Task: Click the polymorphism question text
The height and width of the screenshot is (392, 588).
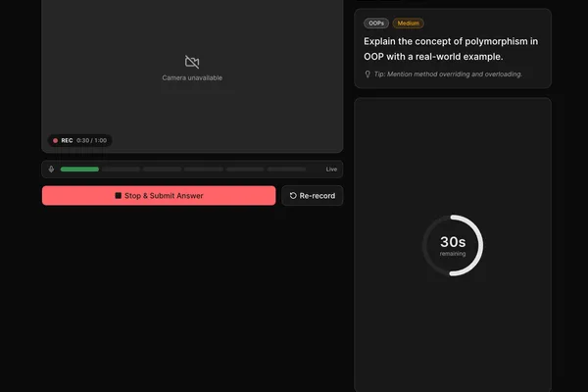Action: pos(451,49)
